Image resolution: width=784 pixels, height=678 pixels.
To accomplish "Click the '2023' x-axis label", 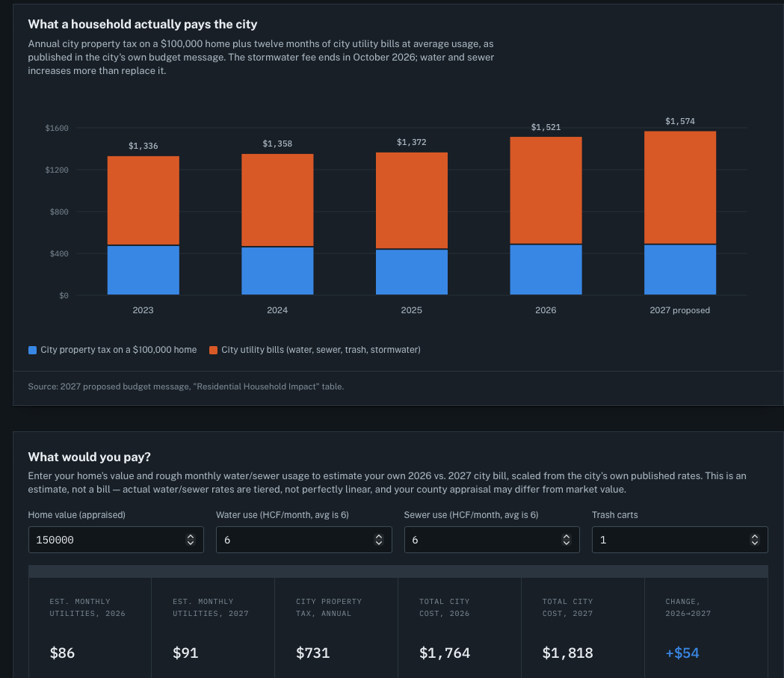I will click(143, 310).
